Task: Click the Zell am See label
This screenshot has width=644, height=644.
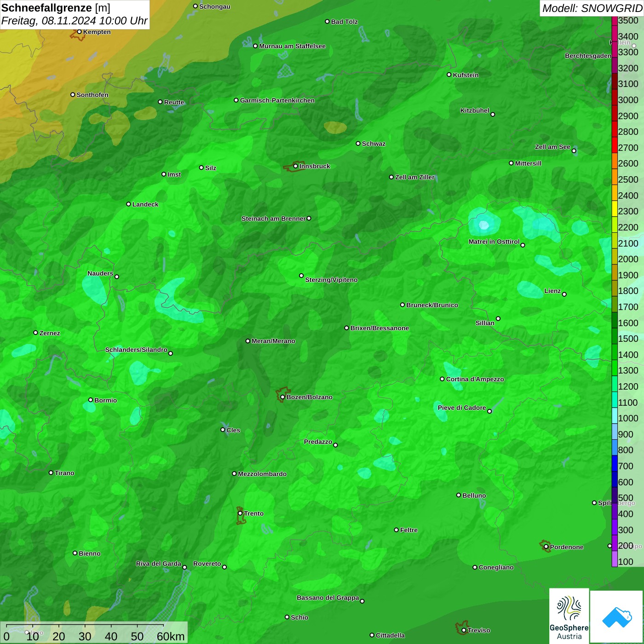Action: point(552,147)
